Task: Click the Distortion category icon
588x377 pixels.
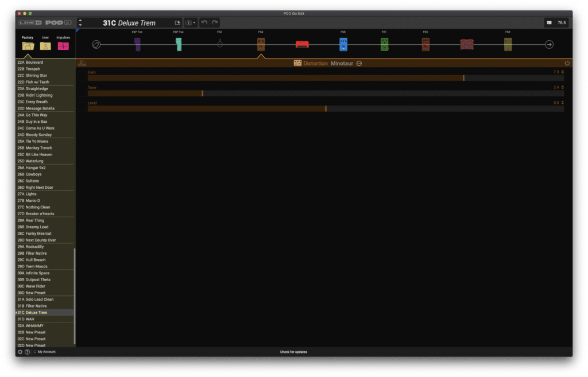Action: tap(297, 63)
